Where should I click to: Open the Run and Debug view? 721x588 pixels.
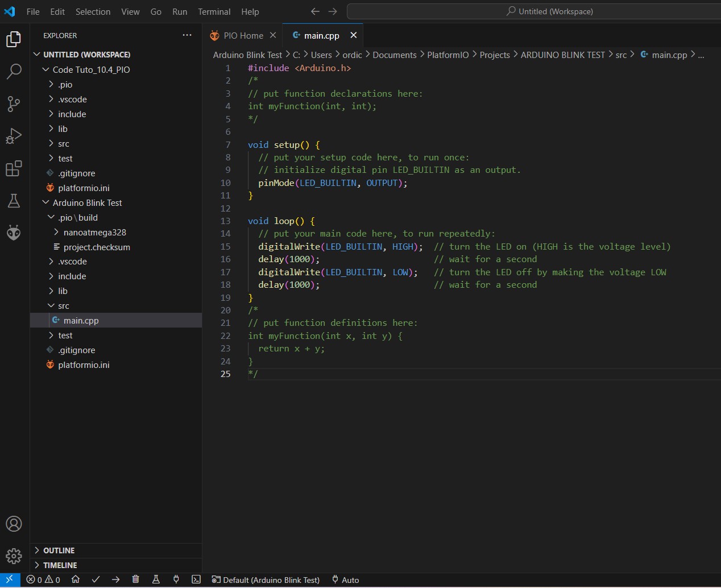14,136
